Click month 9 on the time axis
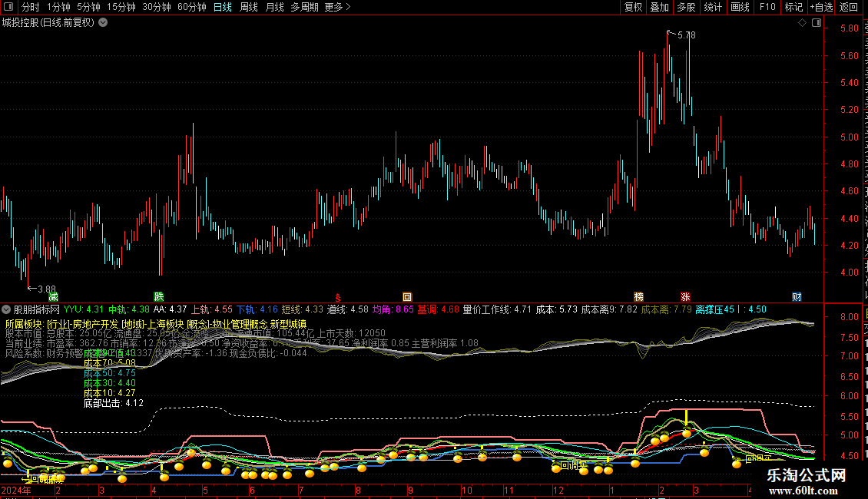868x499 pixels. [410, 490]
